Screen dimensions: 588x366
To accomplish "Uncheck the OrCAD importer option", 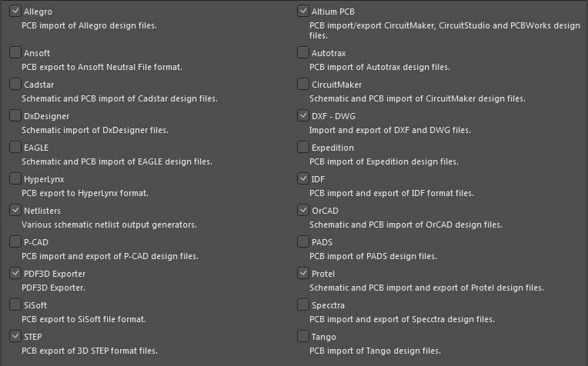I will tap(303, 210).
